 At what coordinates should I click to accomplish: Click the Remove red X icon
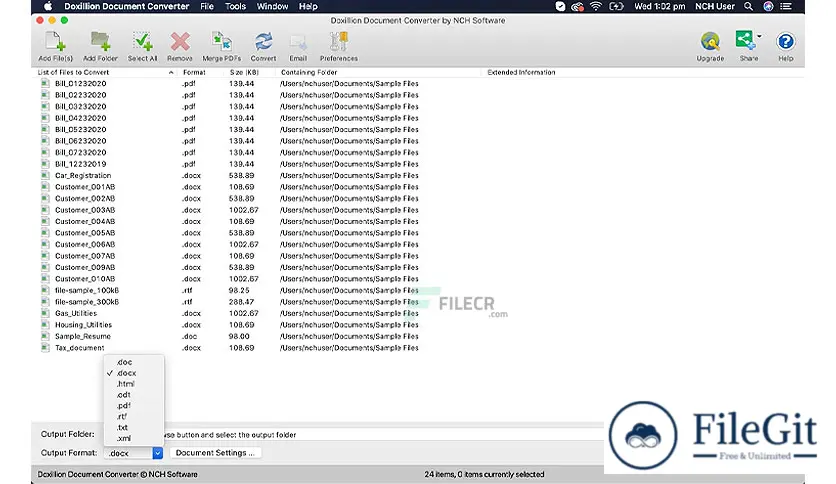point(180,43)
